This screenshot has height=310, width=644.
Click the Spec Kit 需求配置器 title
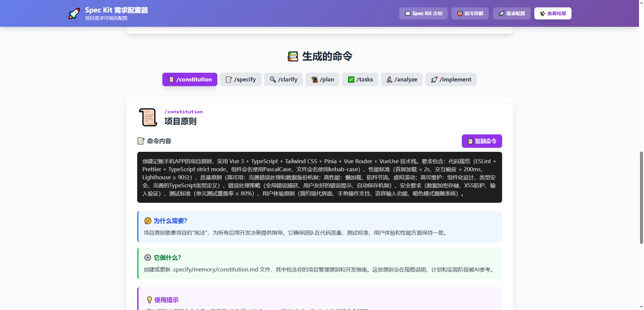(x=116, y=10)
